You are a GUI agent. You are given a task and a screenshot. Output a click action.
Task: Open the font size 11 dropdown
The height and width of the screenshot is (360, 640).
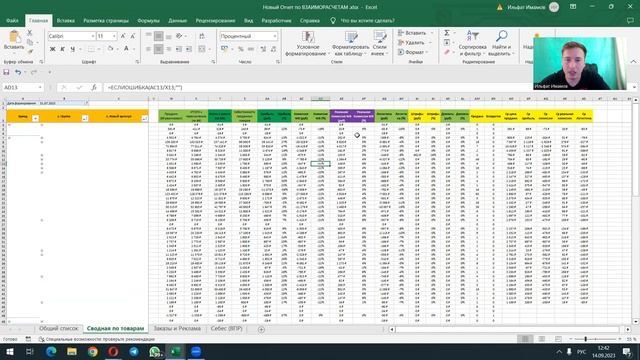(x=114, y=36)
